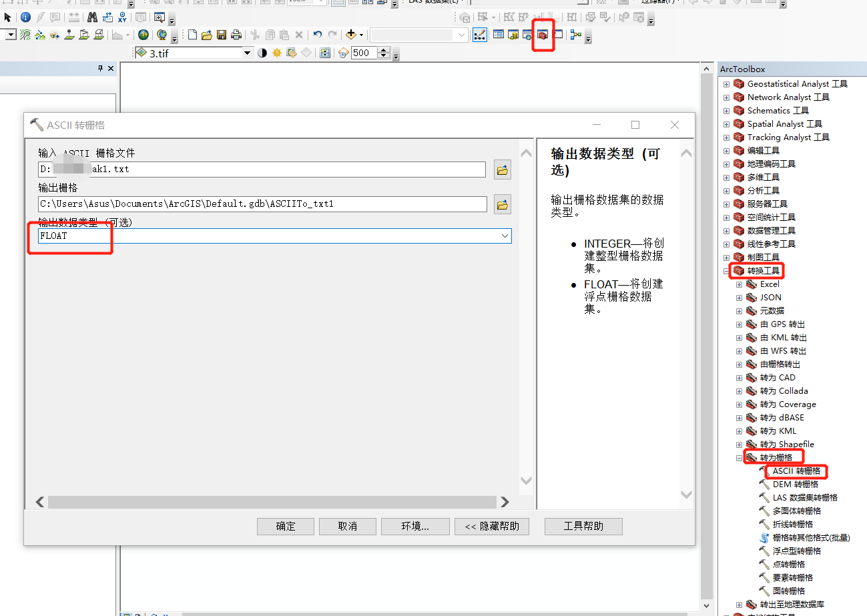Open the Go To XY tool
867x616 pixels.
click(x=122, y=18)
